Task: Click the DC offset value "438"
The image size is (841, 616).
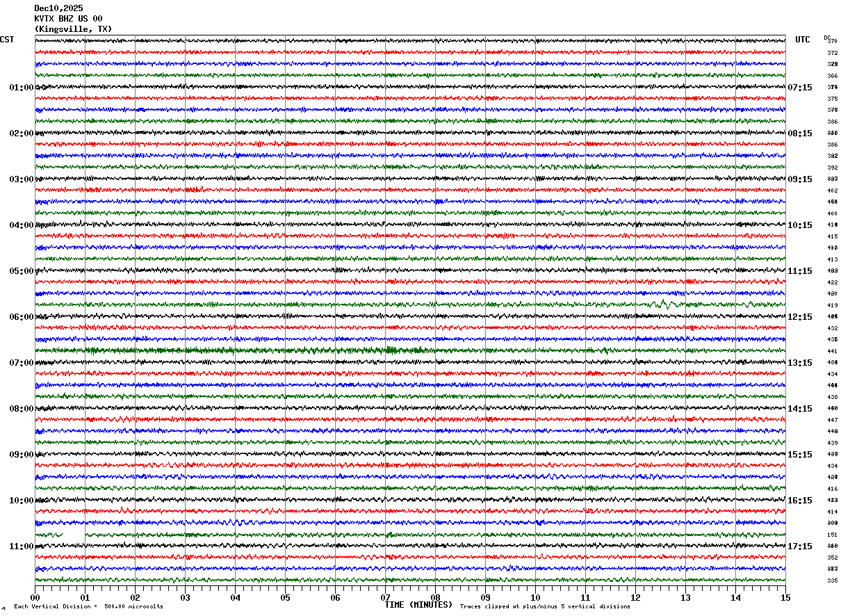Action: coord(832,397)
